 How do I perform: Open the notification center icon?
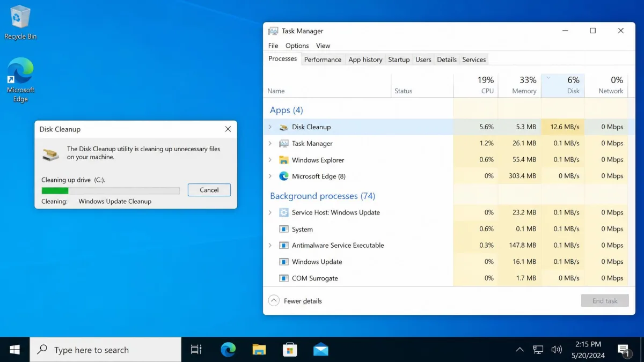pos(624,351)
